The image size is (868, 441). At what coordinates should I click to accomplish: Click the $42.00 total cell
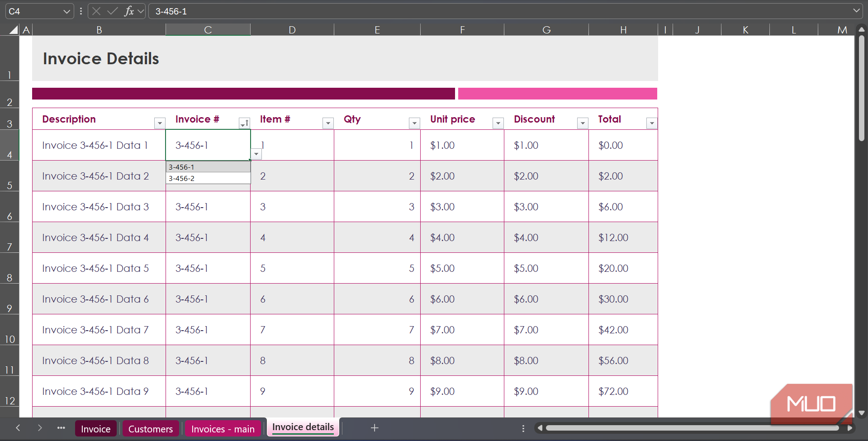623,330
